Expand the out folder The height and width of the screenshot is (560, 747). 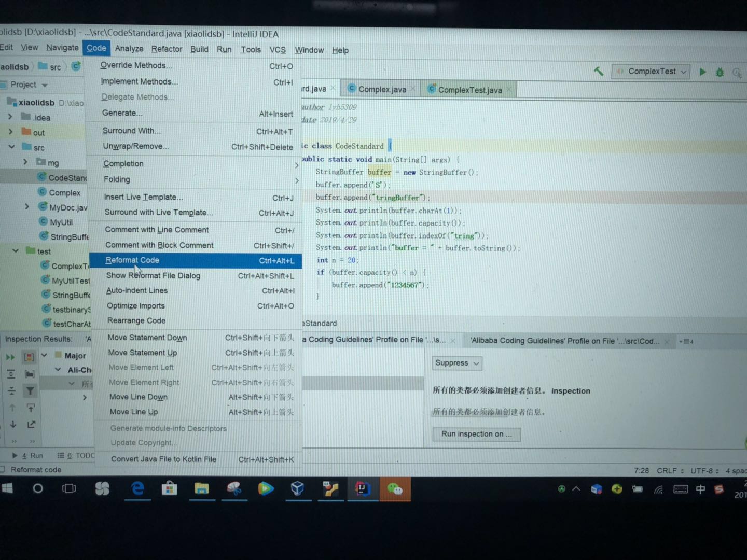[x=10, y=132]
